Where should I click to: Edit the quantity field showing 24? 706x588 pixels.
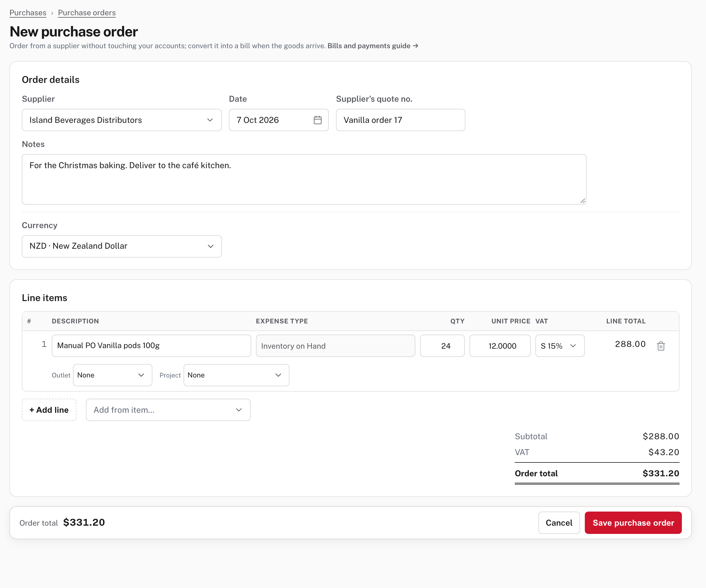(x=442, y=346)
